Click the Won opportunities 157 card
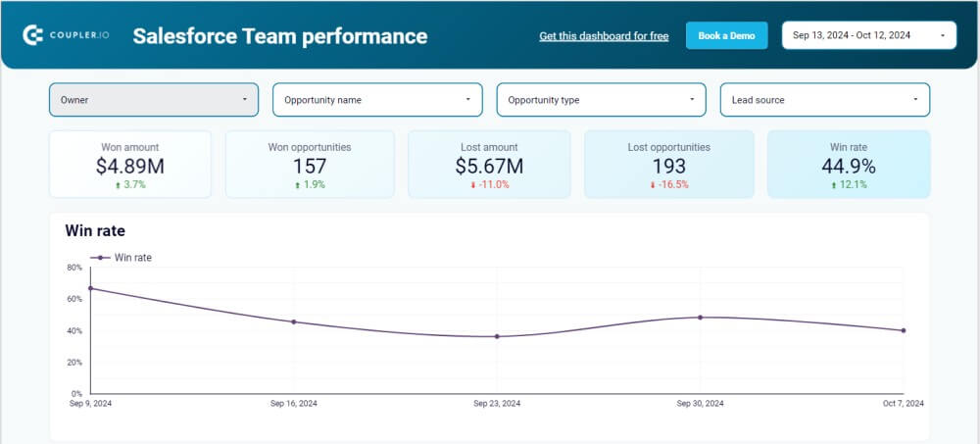Screen dimensions: 980x444 click(x=310, y=165)
